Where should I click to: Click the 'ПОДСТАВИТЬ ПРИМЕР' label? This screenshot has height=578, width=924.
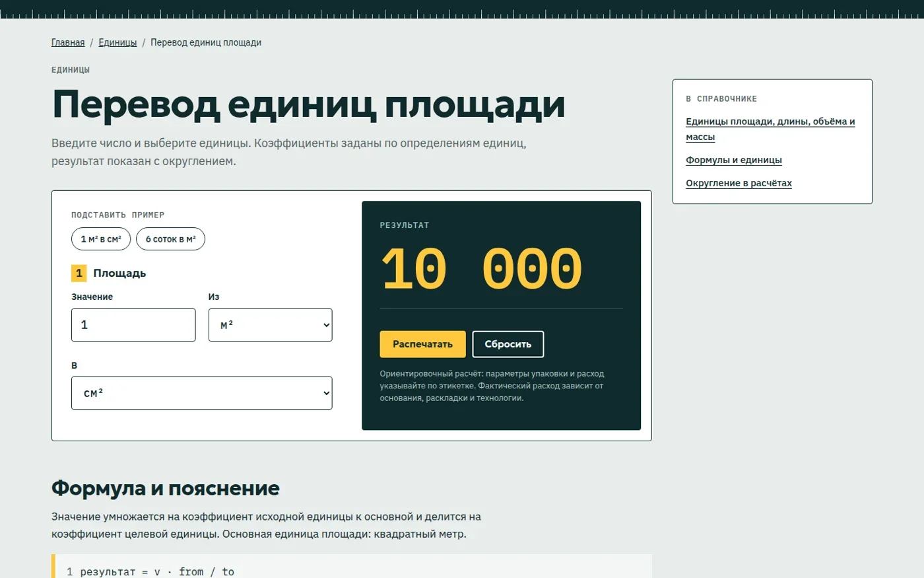pos(118,215)
